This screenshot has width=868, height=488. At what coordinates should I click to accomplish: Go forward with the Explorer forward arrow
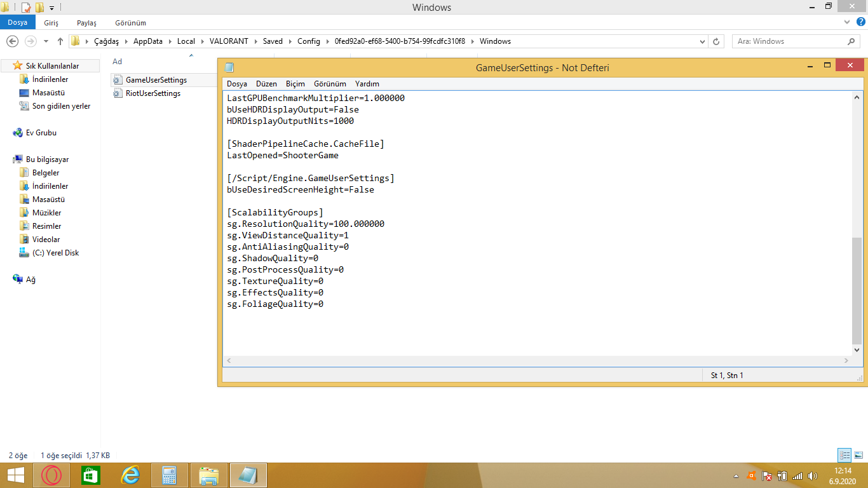pos(30,41)
